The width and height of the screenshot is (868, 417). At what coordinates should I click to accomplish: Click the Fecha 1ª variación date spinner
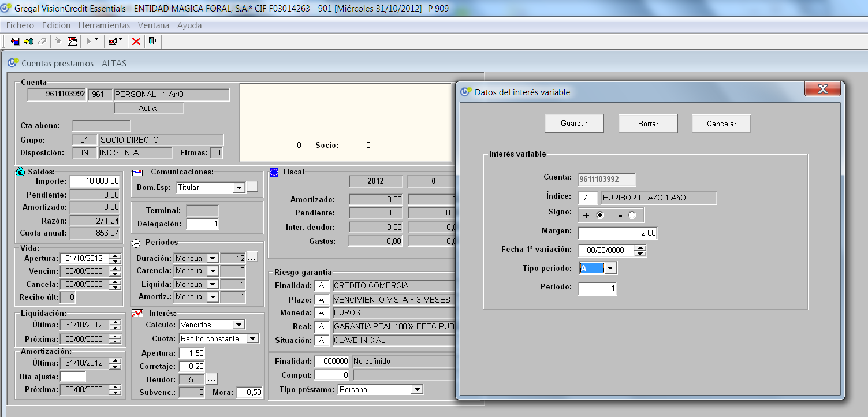[x=640, y=251]
